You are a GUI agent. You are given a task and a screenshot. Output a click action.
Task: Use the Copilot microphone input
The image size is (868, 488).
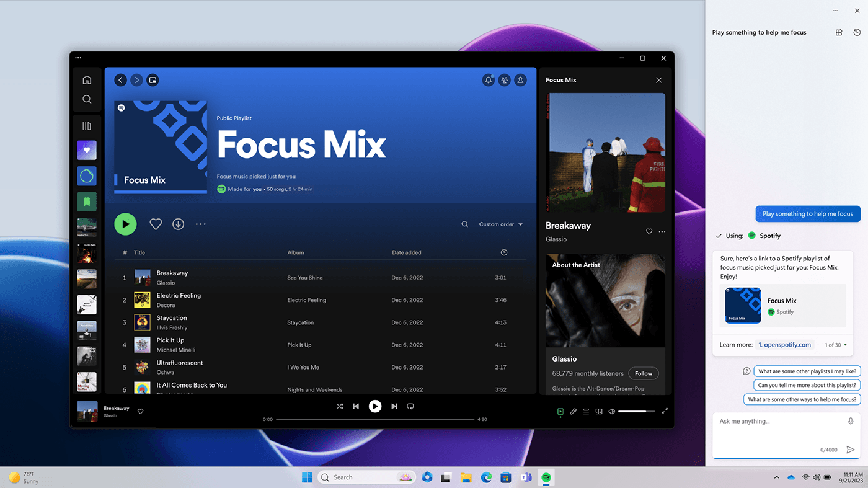(851, 421)
